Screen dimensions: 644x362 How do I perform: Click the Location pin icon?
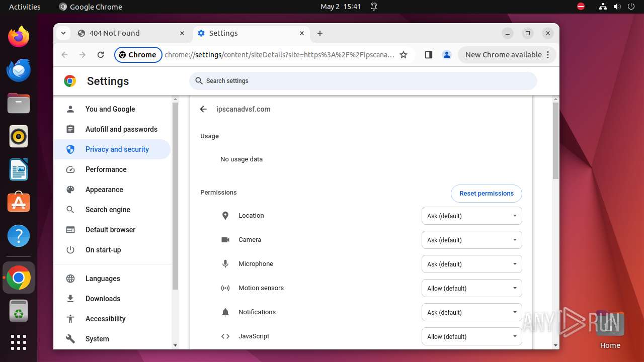pyautogui.click(x=225, y=216)
